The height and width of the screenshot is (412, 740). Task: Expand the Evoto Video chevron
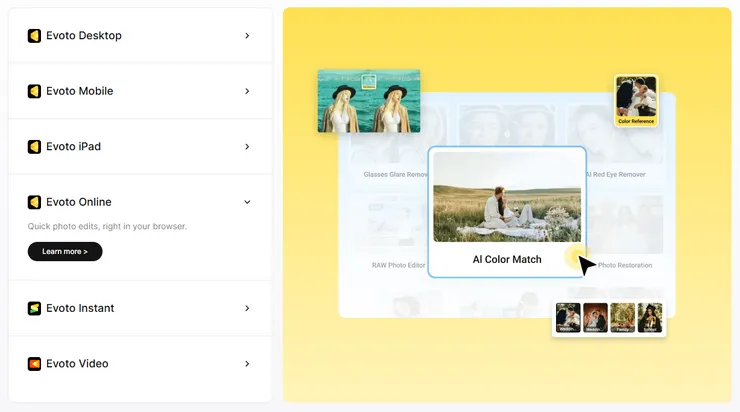point(247,364)
